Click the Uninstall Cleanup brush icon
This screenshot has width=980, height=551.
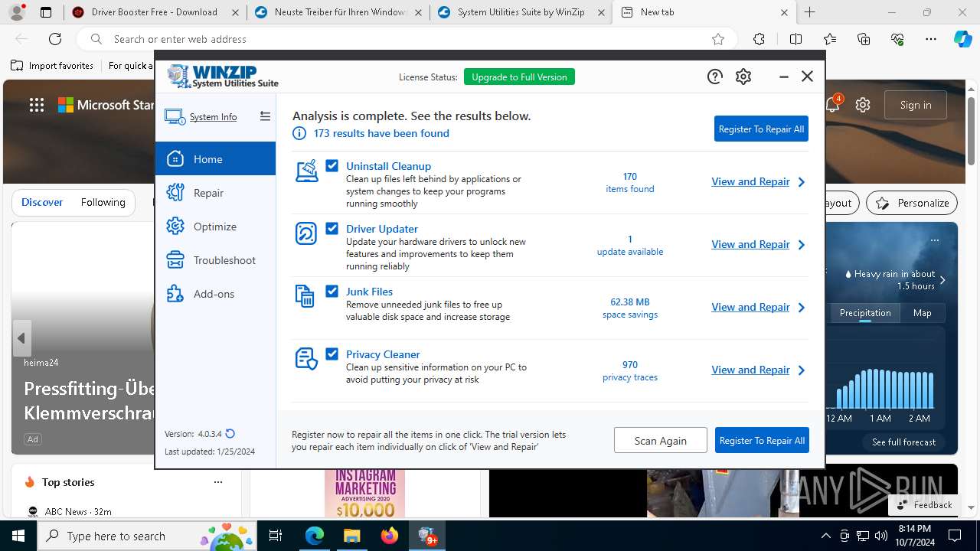306,171
